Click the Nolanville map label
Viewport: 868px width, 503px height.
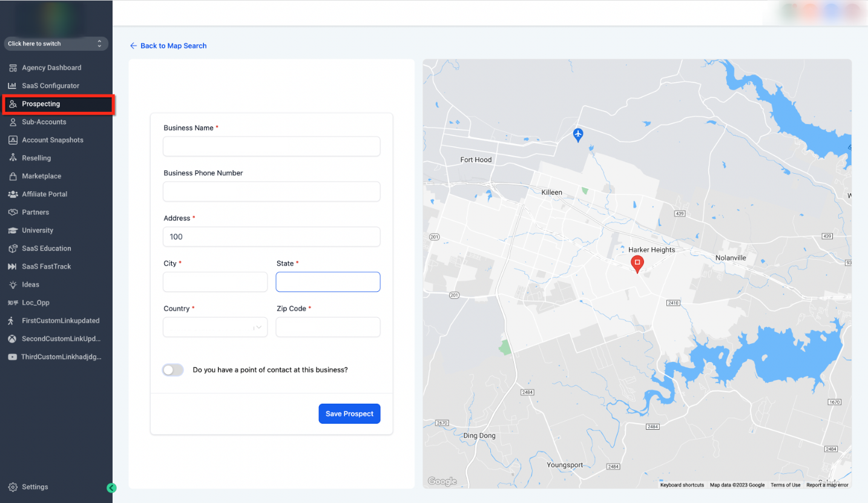(x=731, y=258)
